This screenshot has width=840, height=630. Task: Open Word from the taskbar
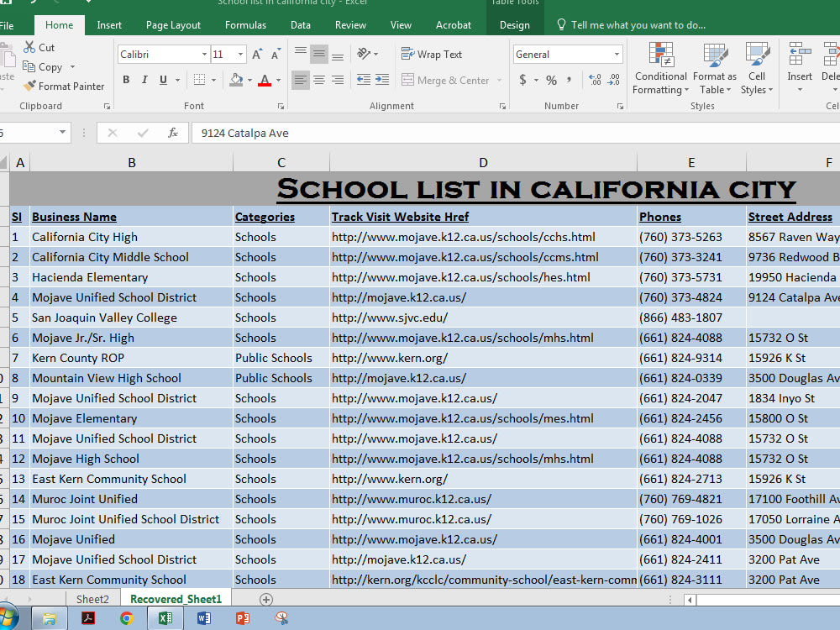point(204,618)
